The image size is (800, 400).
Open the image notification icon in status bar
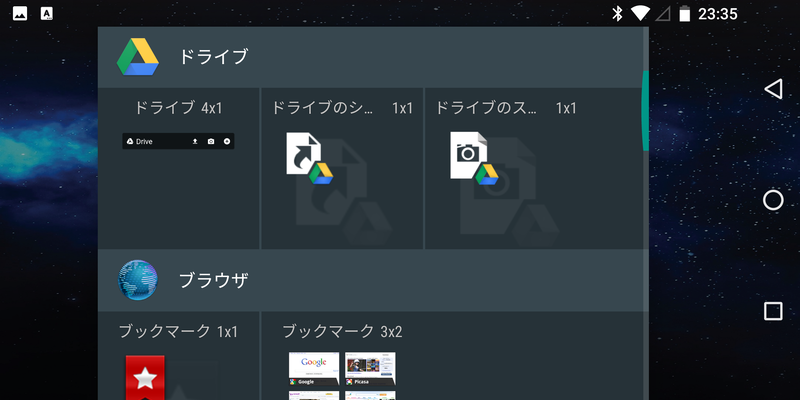(20, 14)
